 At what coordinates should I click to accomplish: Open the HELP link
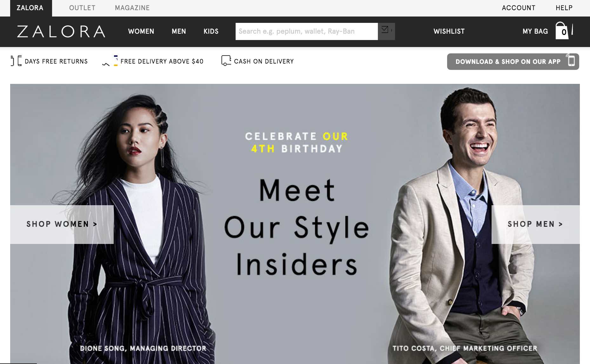point(564,8)
